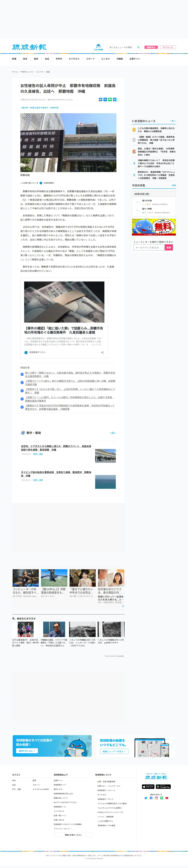Open footer link 琉球新報ストア
This screenshot has width=188, height=868.
click(60, 784)
